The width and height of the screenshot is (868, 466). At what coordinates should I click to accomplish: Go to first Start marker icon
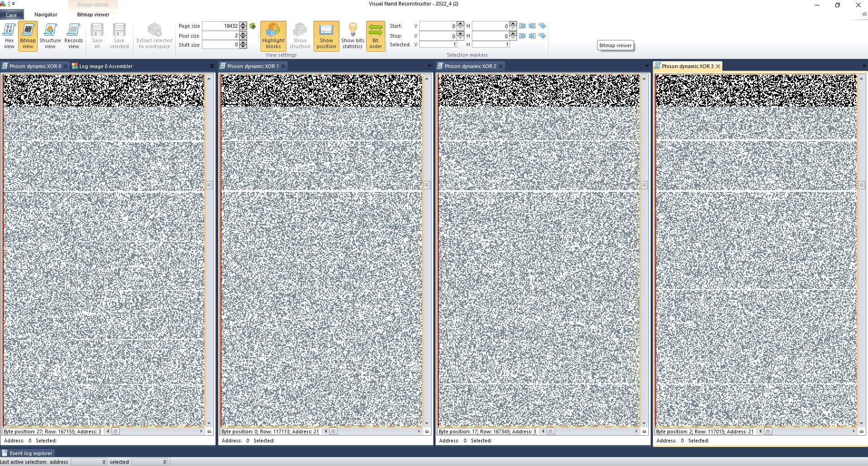coord(522,26)
